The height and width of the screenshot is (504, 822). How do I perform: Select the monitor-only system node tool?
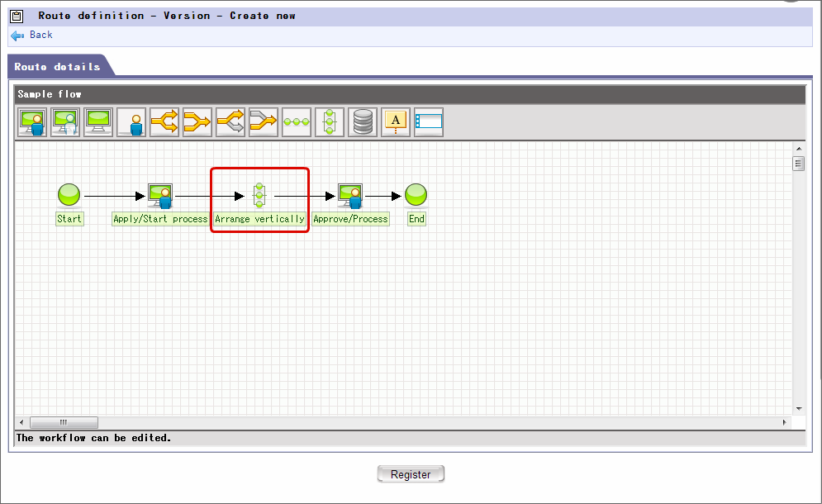pos(98,122)
